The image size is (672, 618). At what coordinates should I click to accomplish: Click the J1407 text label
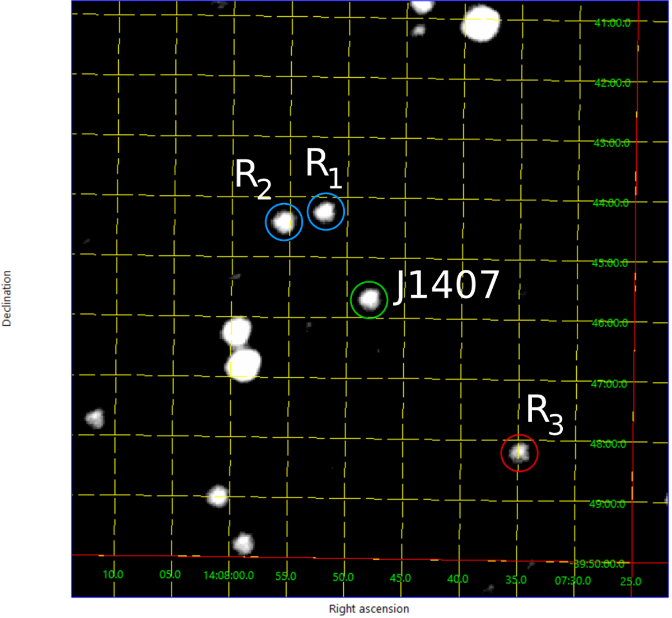pyautogui.click(x=446, y=285)
